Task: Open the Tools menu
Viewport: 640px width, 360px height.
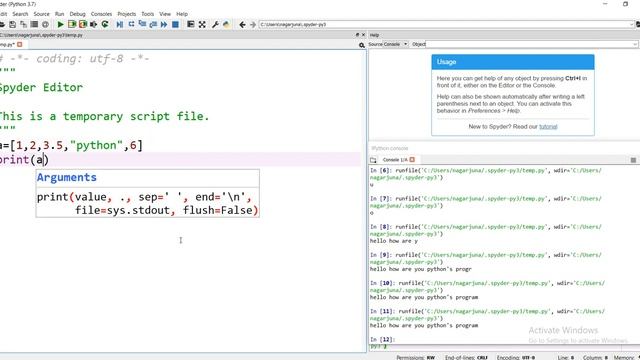Action: [148, 14]
